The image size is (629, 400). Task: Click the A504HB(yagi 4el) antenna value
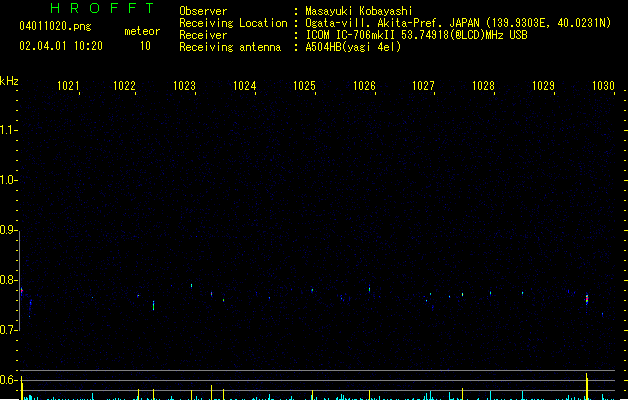point(353,47)
